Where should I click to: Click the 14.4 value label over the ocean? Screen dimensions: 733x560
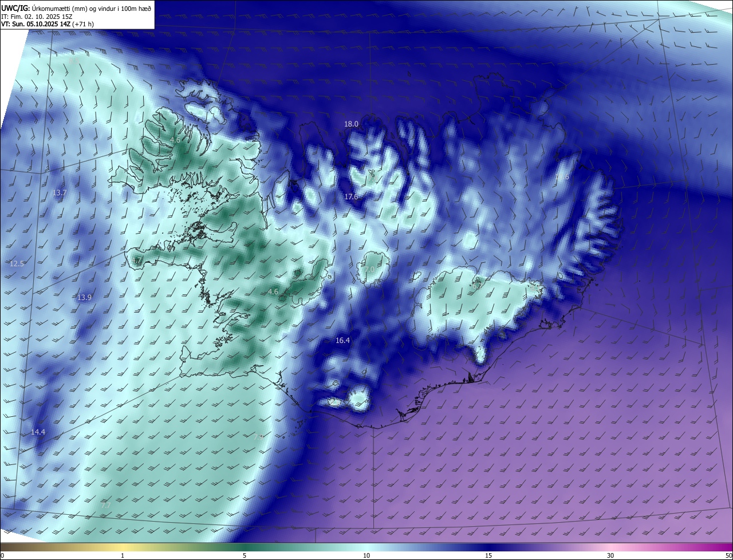(x=38, y=432)
